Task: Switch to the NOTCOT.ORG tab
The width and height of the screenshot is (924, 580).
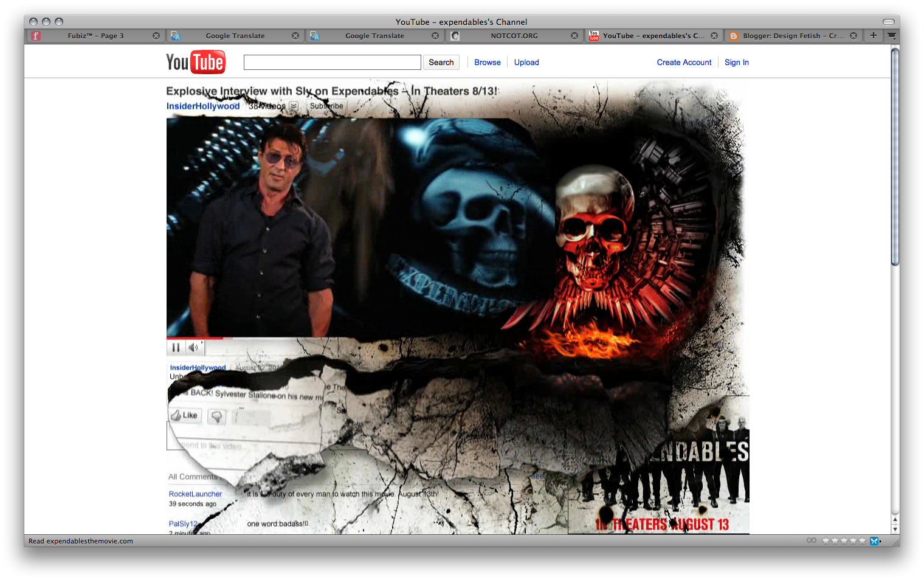Action: pos(514,36)
